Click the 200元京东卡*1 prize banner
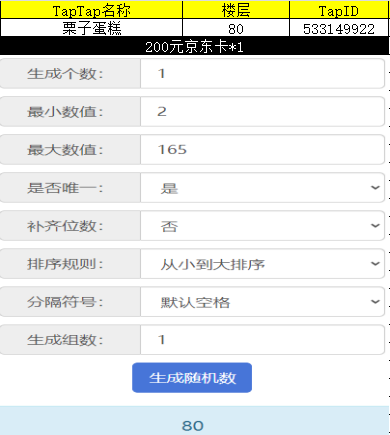This screenshot has height=435, width=390. tap(194, 46)
